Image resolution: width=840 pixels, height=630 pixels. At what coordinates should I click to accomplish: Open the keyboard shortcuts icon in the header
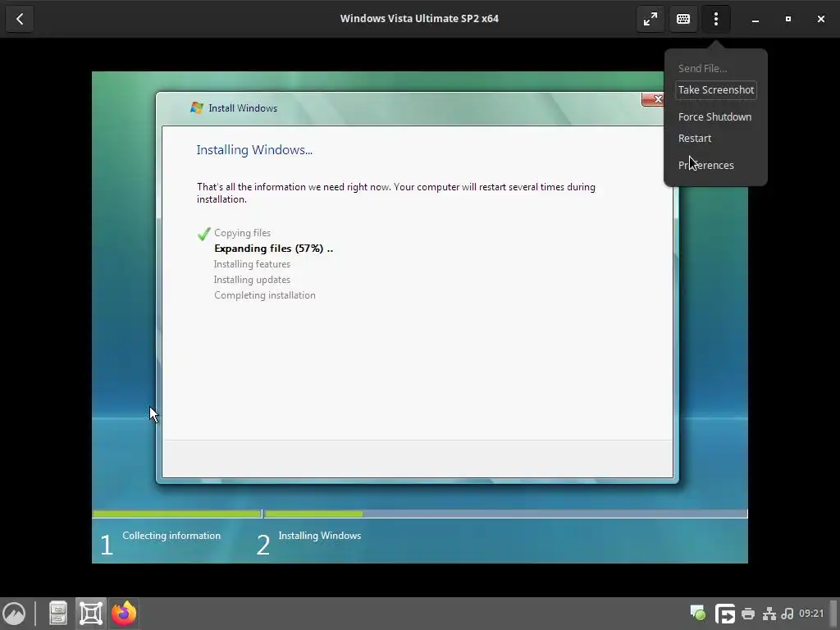click(x=683, y=19)
